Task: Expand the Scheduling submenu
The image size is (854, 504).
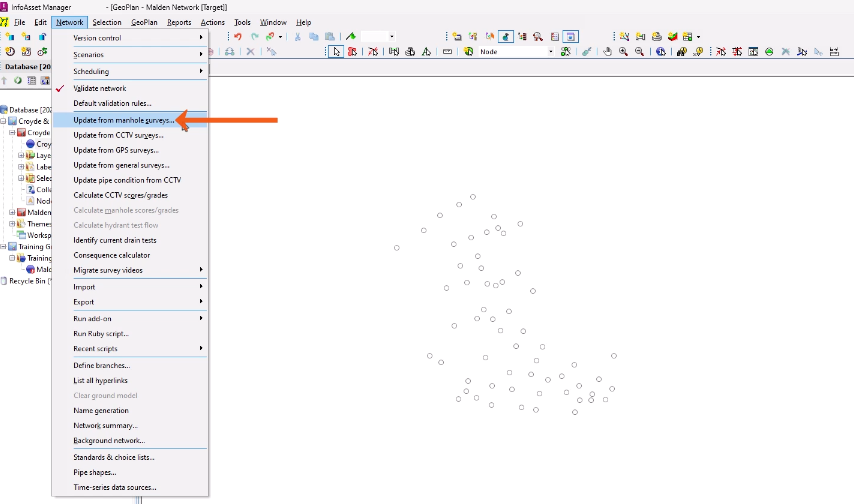Action: tap(130, 71)
